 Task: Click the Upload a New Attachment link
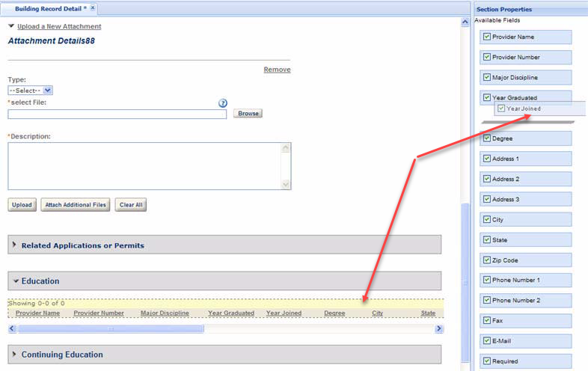pyautogui.click(x=59, y=26)
